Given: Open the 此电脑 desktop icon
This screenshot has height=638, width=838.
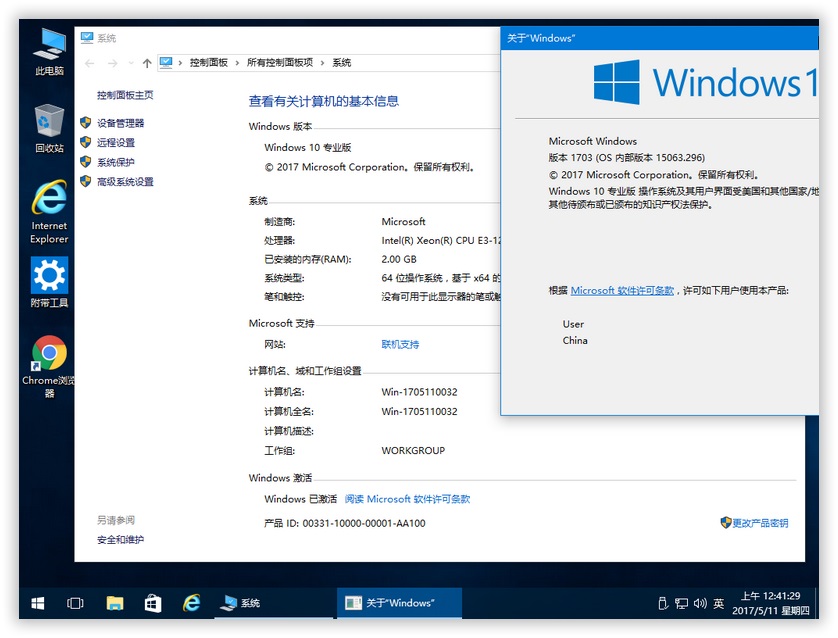Looking at the screenshot, I should pyautogui.click(x=49, y=52).
